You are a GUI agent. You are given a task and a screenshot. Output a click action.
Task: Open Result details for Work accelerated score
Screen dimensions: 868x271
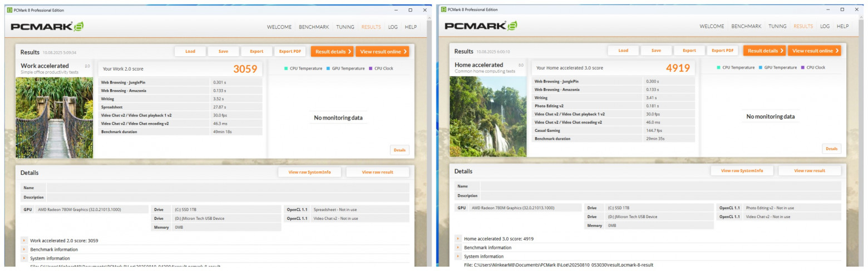pos(332,51)
